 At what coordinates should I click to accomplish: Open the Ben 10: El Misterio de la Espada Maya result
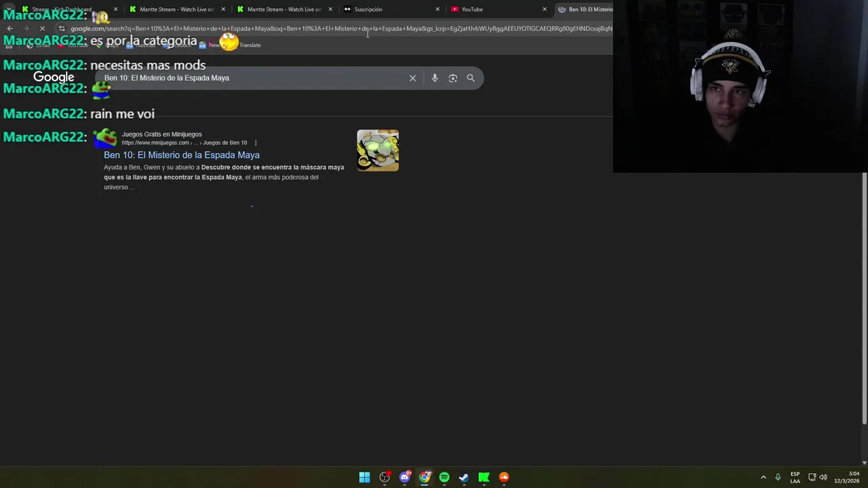182,155
